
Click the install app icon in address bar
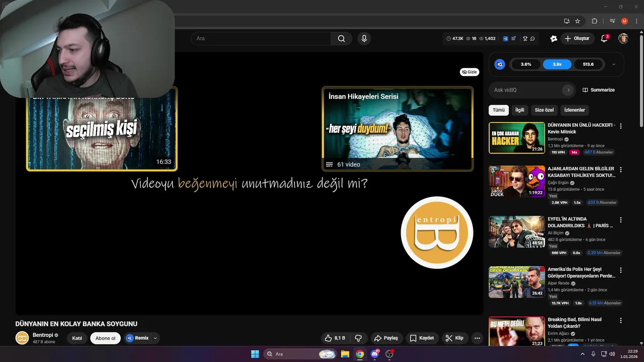coord(567,21)
